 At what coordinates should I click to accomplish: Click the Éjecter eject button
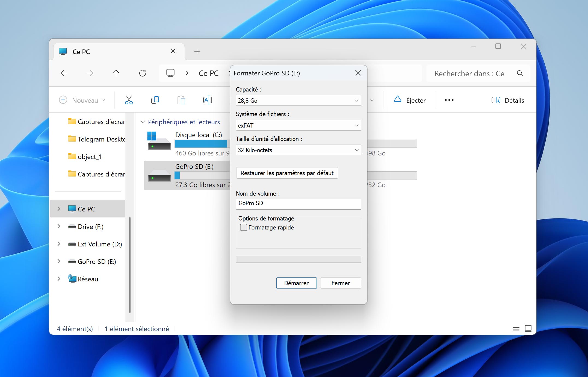409,100
